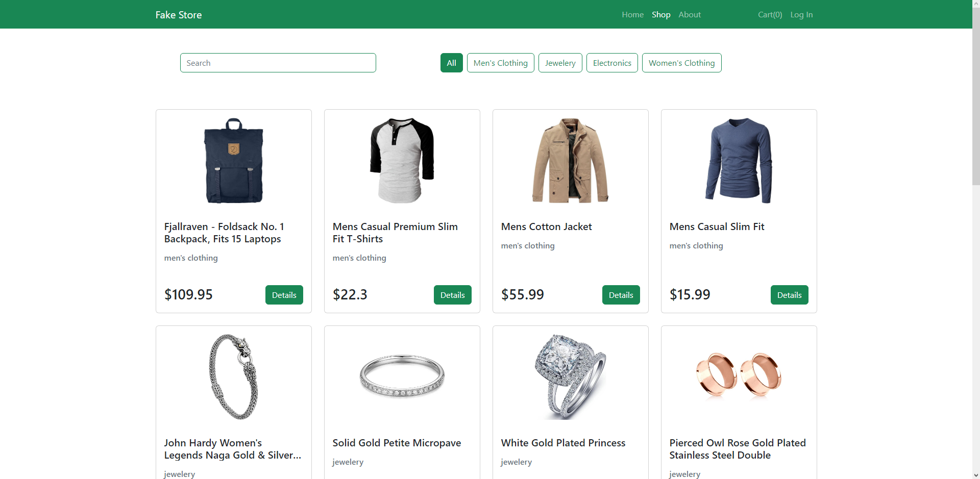The height and width of the screenshot is (479, 980).
Task: Select the rose gold earrings thumbnail
Action: coord(739,375)
